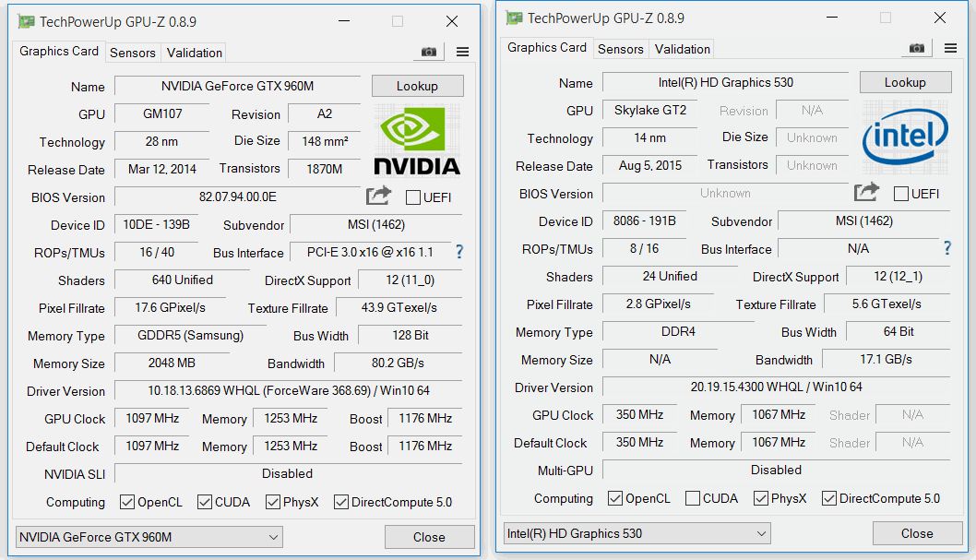
Task: Click the BIOS Version field 82.07.94.00.0E
Action: pyautogui.click(x=238, y=197)
